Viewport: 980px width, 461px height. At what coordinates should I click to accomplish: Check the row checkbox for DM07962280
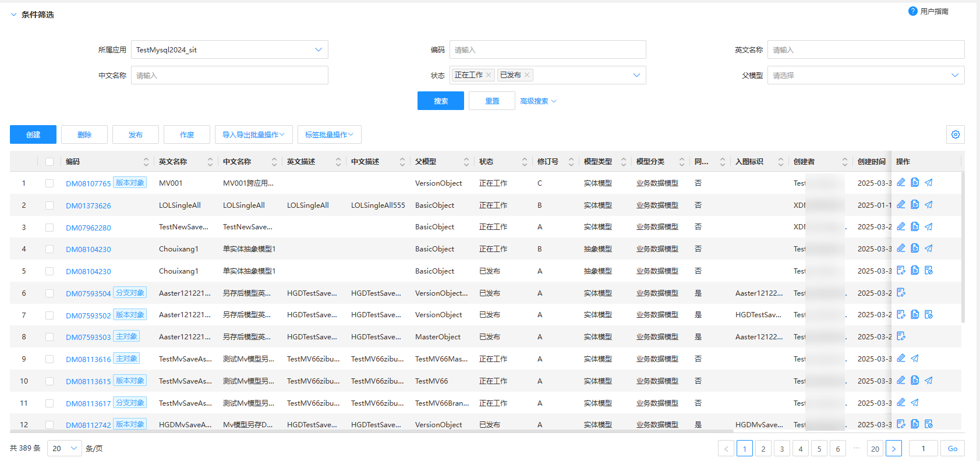tap(49, 228)
